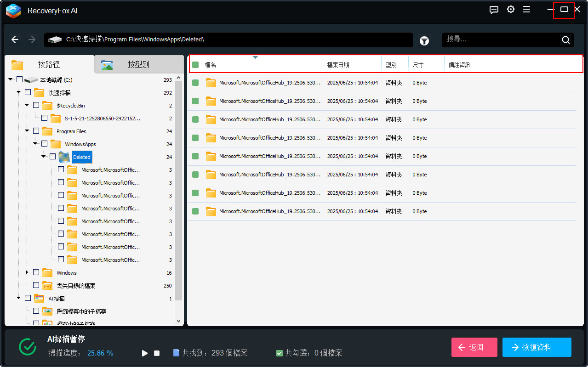
Task: Resume AI scan with play button
Action: pyautogui.click(x=145, y=353)
